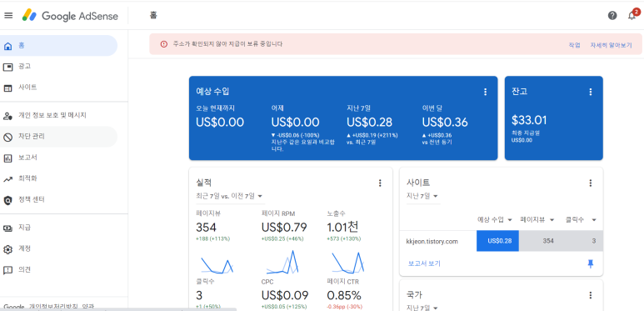
Task: Expand 지난 7일 dropdown in 사이트 card
Action: tap(422, 196)
